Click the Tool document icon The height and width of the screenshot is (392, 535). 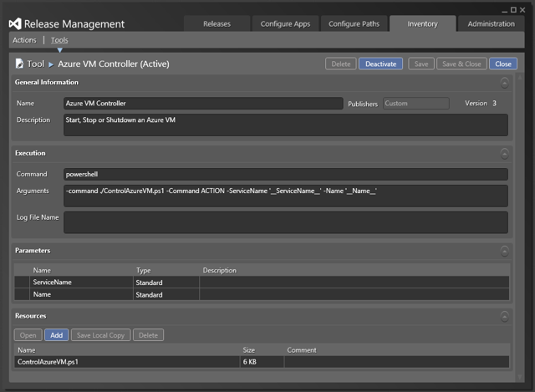[x=19, y=64]
